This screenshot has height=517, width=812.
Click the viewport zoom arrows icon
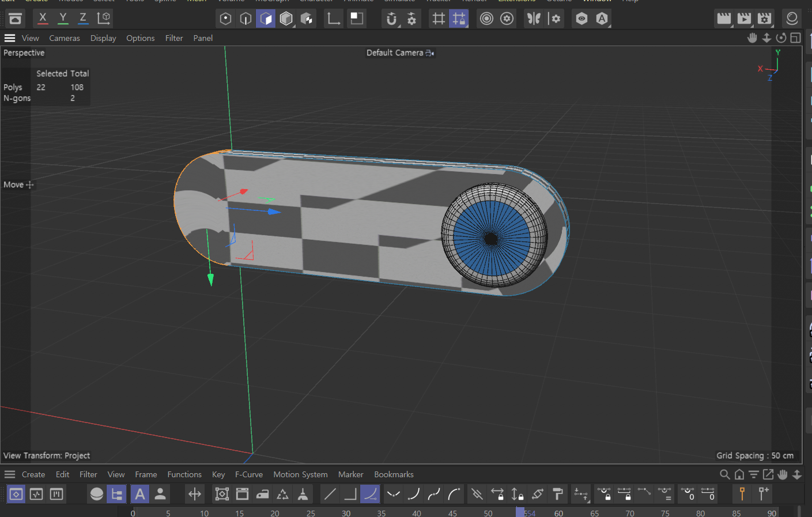pos(766,38)
